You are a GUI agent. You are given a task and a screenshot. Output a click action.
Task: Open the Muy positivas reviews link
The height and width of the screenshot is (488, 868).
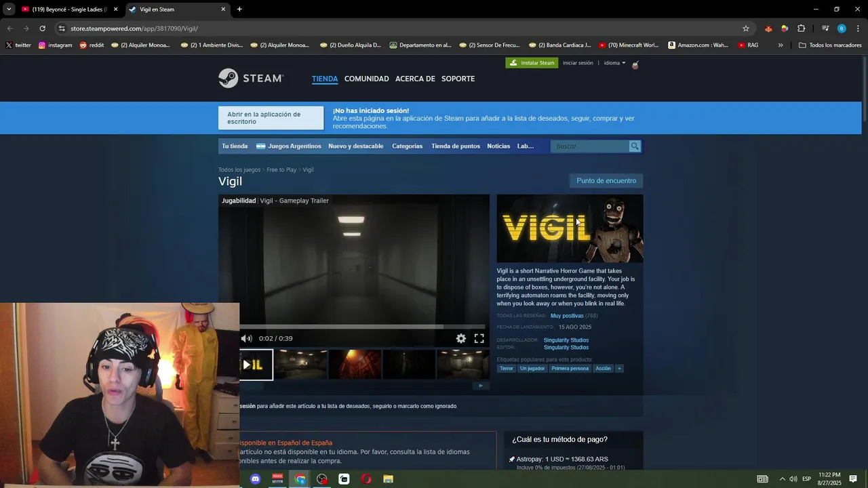pyautogui.click(x=567, y=316)
